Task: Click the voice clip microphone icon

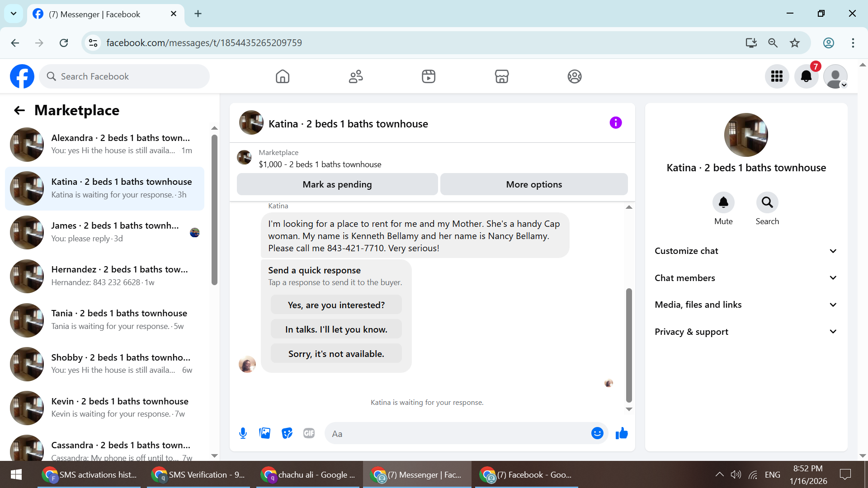Action: point(243,433)
